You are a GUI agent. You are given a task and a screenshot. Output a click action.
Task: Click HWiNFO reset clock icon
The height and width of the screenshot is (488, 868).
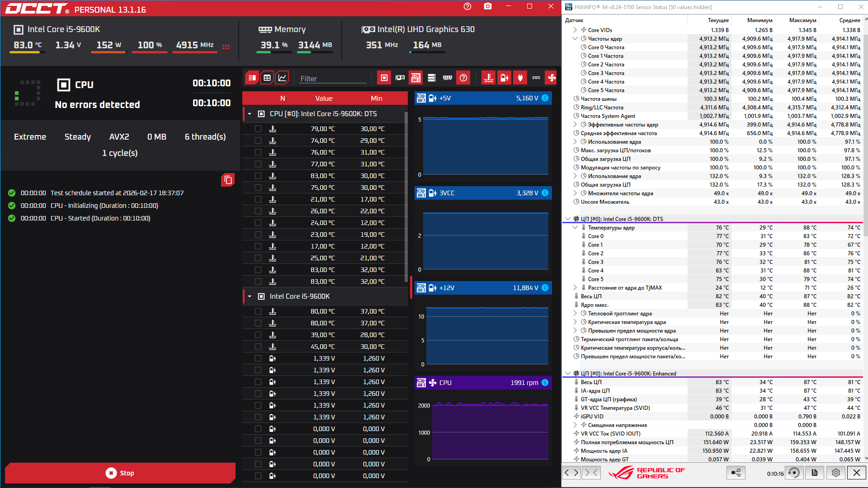coord(794,473)
